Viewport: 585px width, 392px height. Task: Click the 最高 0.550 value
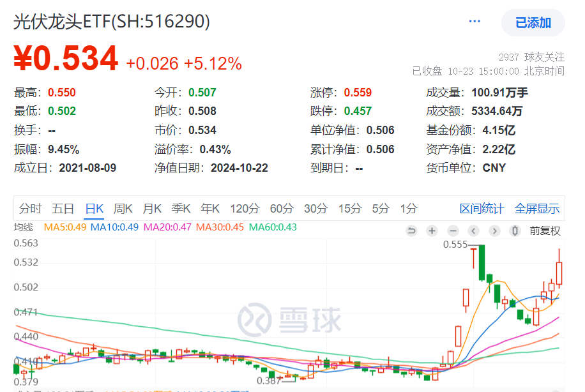[61, 93]
